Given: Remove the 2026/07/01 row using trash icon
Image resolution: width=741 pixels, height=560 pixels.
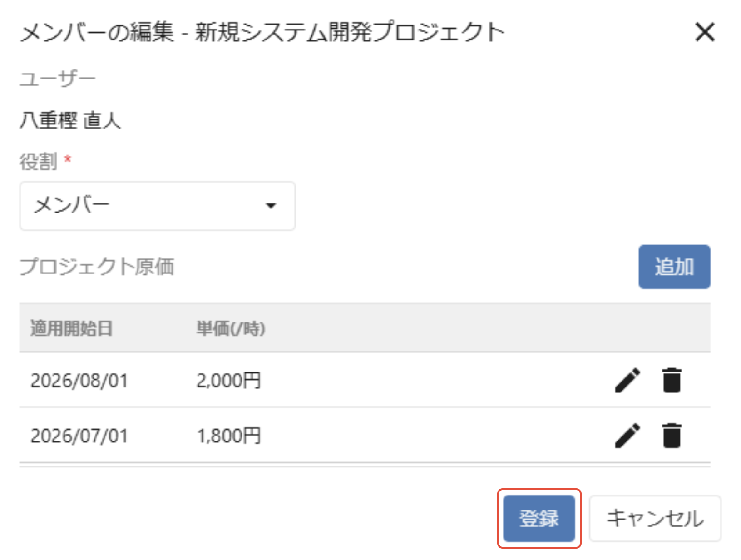Looking at the screenshot, I should coord(672,436).
